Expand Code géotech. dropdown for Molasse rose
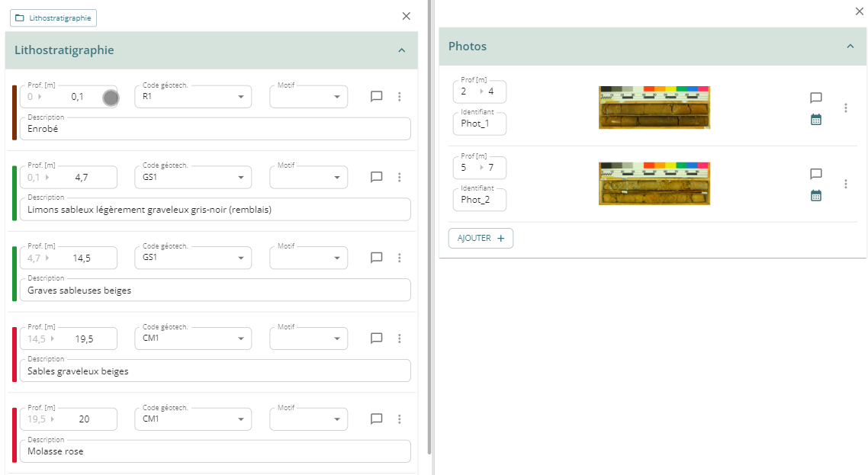 193,419
